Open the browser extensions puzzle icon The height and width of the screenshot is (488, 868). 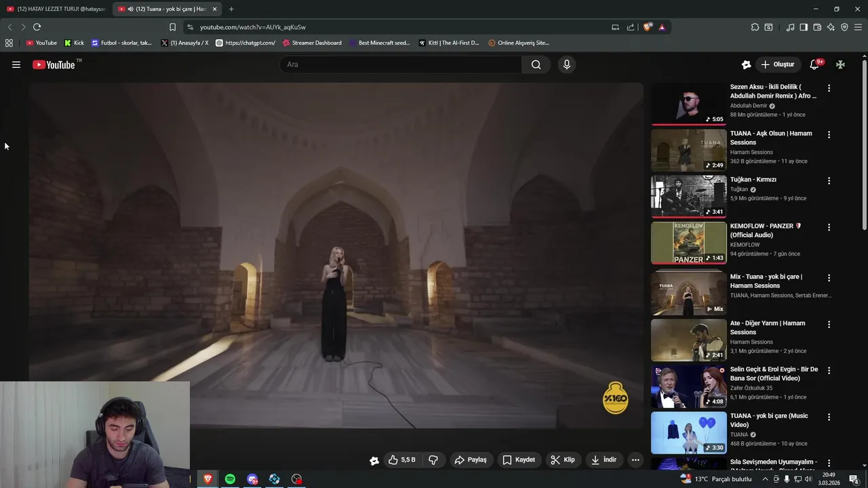click(x=755, y=27)
